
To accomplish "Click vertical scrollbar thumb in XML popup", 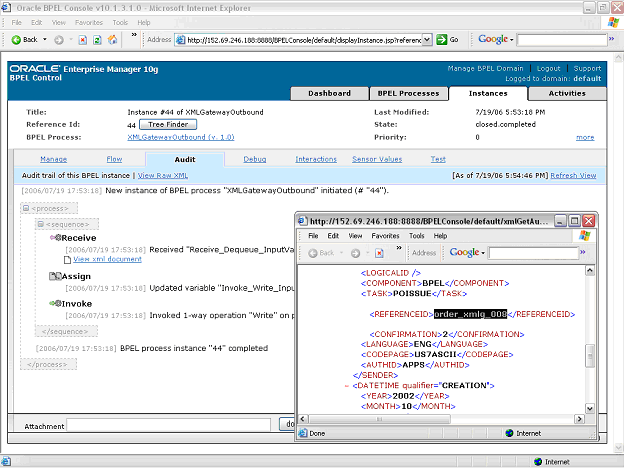I will [590, 355].
